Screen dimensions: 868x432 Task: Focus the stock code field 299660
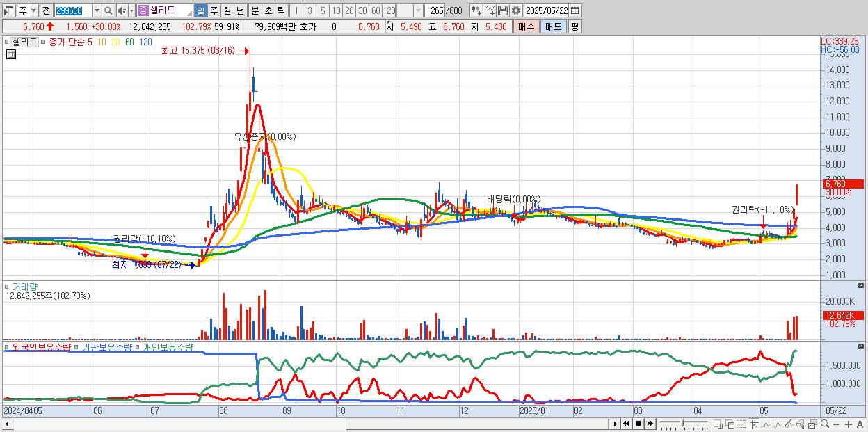tap(72, 10)
